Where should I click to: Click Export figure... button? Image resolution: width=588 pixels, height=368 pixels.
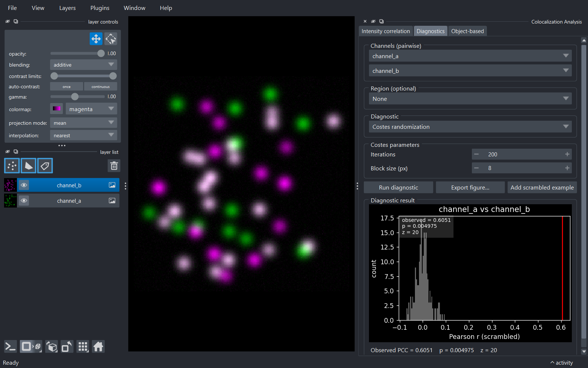(x=470, y=187)
